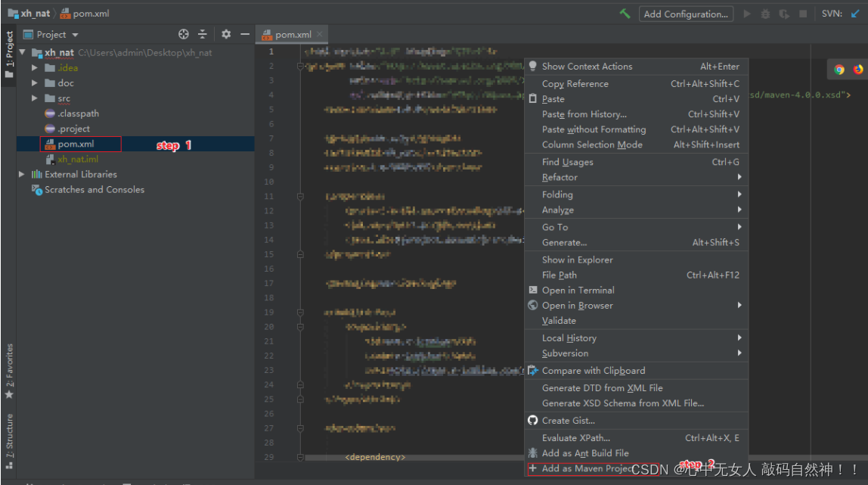Open the Subversion submenu
The height and width of the screenshot is (485, 868).
coord(636,353)
